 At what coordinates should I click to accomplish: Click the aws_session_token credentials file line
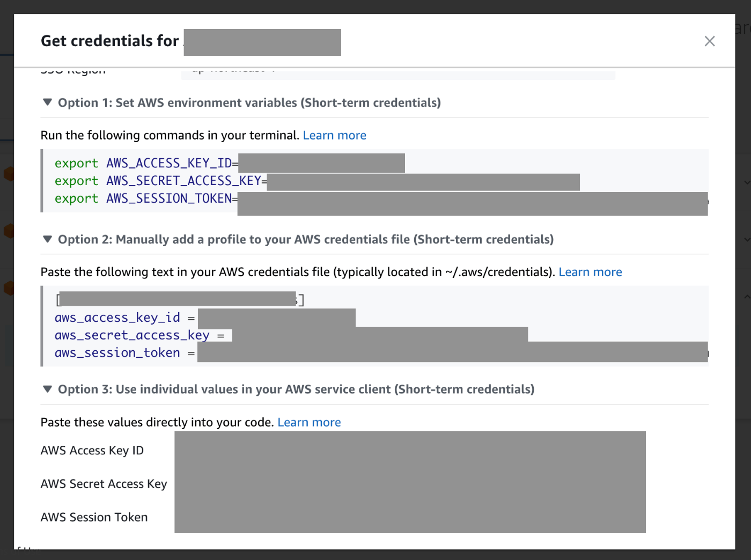pos(118,353)
